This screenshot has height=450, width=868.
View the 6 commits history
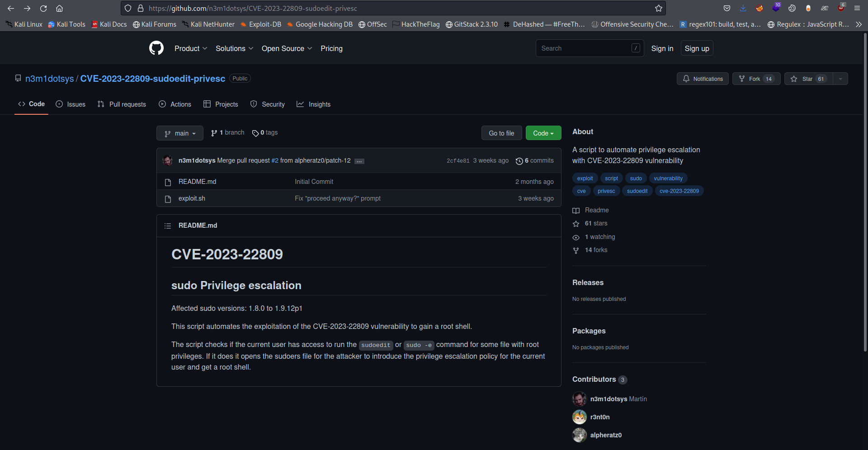(534, 161)
